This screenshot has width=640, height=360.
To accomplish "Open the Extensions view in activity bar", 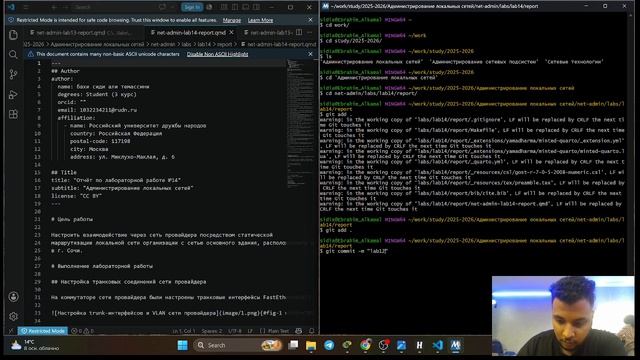I will [x=13, y=114].
